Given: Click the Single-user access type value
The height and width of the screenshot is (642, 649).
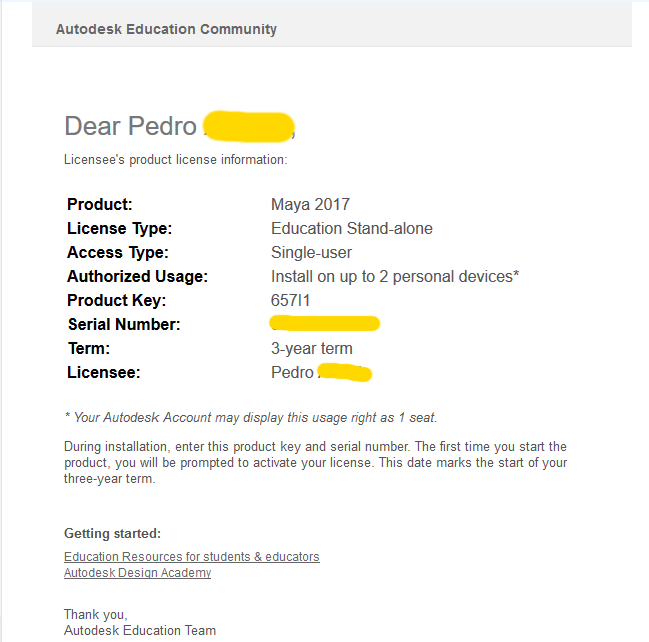Looking at the screenshot, I should (311, 252).
